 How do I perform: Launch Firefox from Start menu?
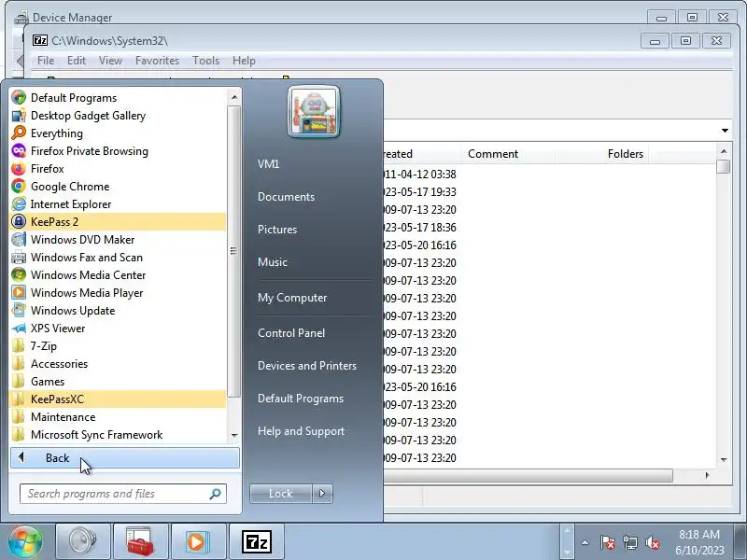pyautogui.click(x=118, y=169)
